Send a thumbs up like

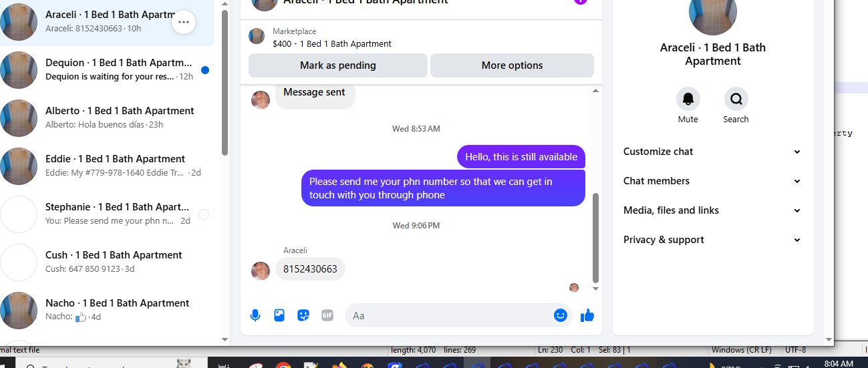587,315
